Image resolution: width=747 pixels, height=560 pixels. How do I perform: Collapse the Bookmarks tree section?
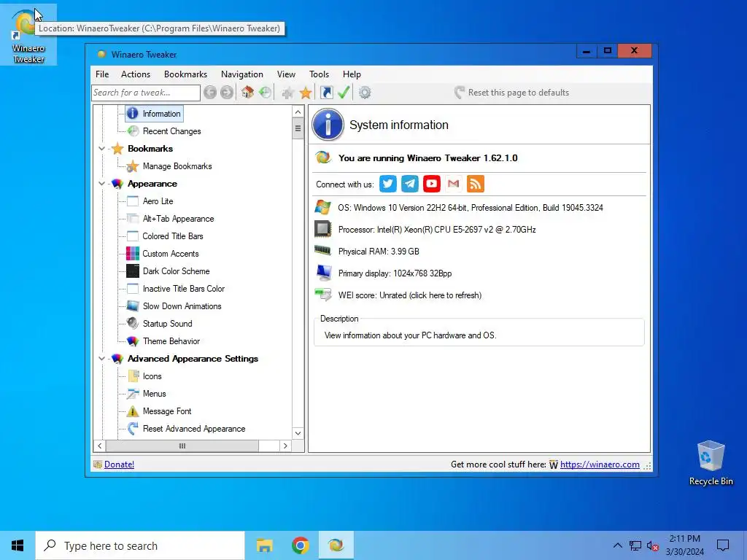tap(101, 149)
